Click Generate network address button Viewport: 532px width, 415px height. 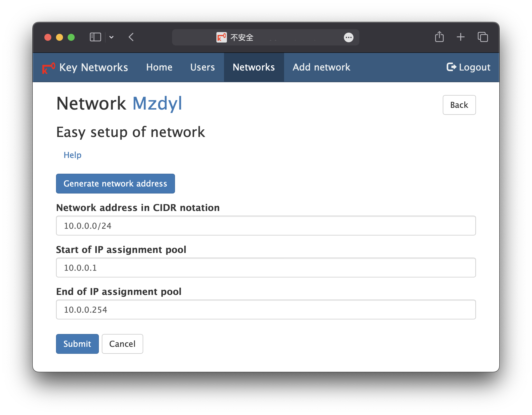pyautogui.click(x=115, y=184)
